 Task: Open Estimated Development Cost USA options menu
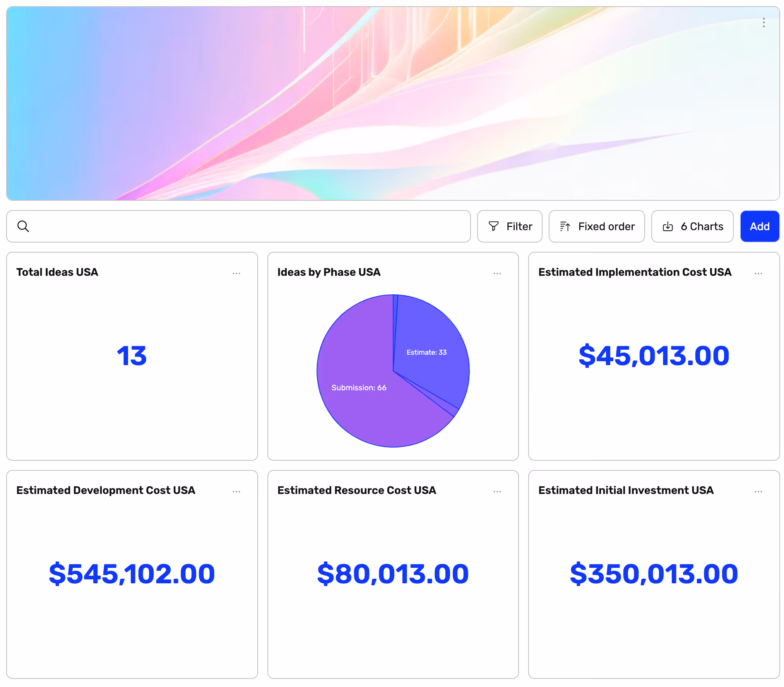pos(236,492)
